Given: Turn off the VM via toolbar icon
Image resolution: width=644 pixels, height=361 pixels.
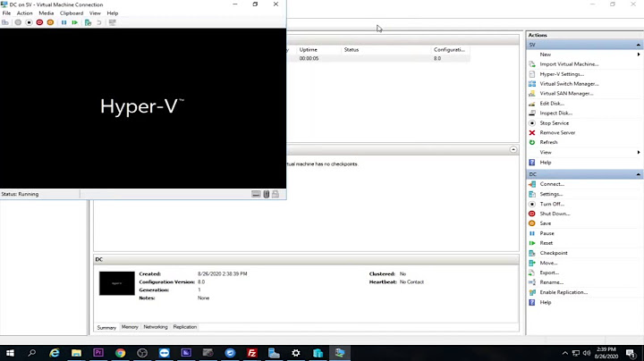Looking at the screenshot, I should point(29,22).
